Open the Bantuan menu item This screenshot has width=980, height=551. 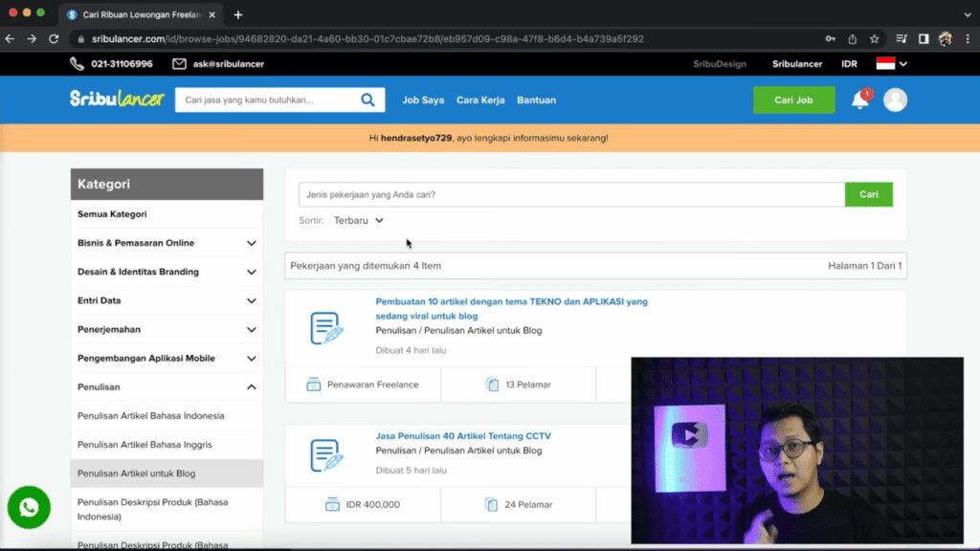[x=536, y=99]
